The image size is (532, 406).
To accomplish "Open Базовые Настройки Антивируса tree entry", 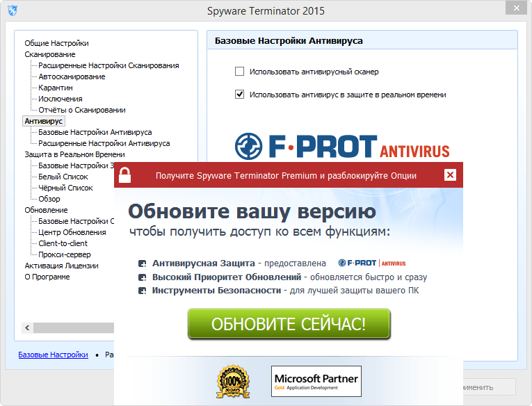I will tap(95, 132).
